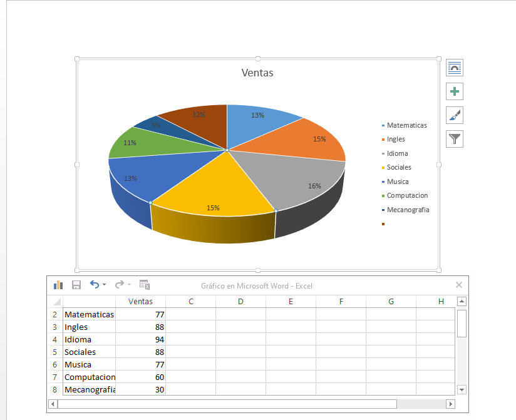Select all cells with corner triangle

click(57, 302)
